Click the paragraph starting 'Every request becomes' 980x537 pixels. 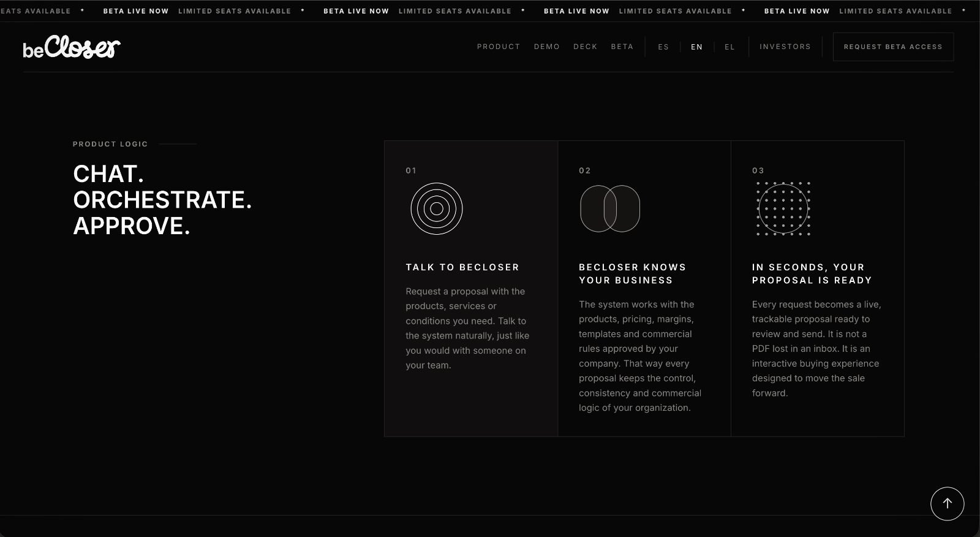(x=816, y=349)
